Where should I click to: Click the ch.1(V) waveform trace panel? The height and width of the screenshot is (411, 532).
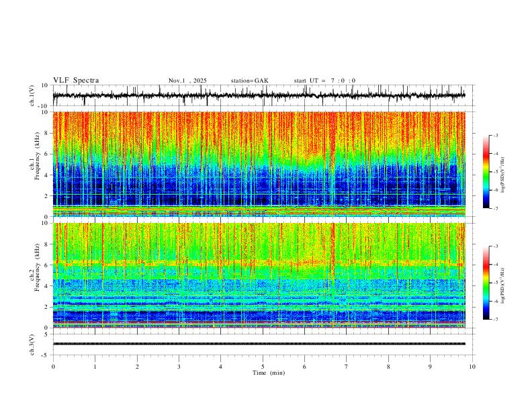[x=263, y=95]
